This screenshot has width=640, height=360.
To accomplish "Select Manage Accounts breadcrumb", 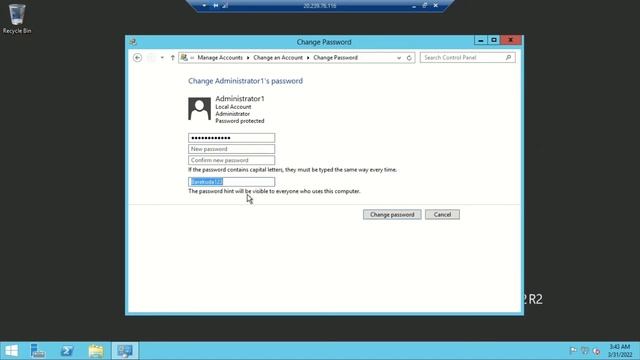I will click(x=220, y=58).
